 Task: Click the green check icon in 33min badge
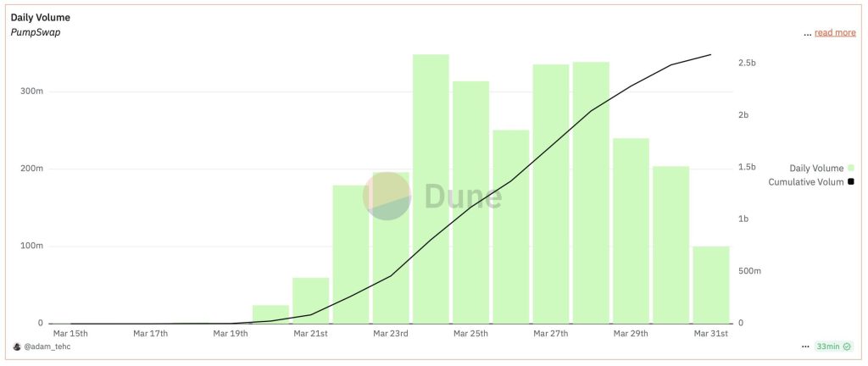(847, 347)
